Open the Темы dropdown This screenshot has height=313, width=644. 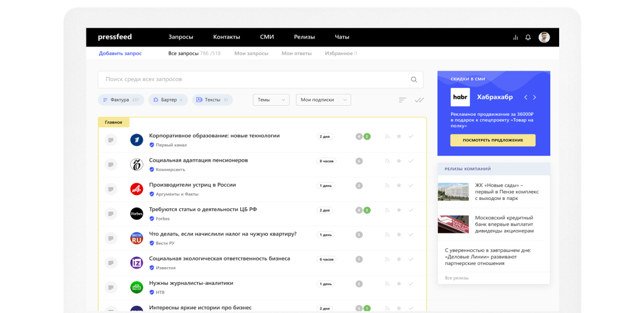271,100
